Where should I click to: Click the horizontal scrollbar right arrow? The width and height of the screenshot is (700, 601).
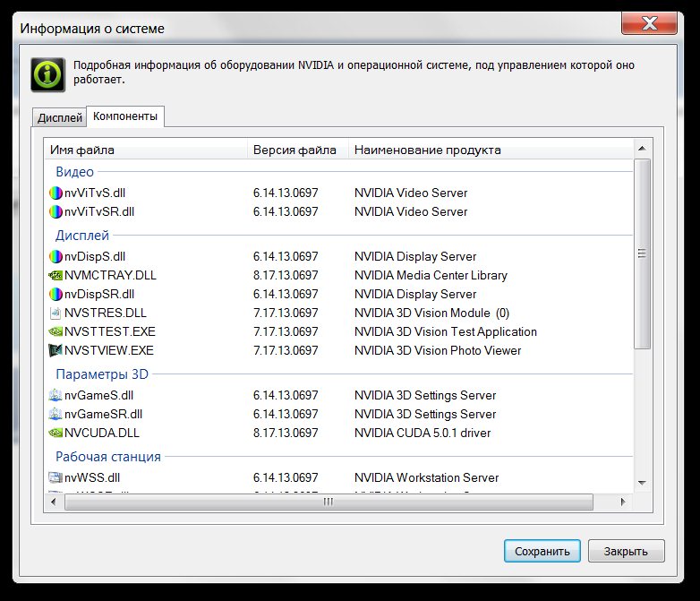click(623, 502)
